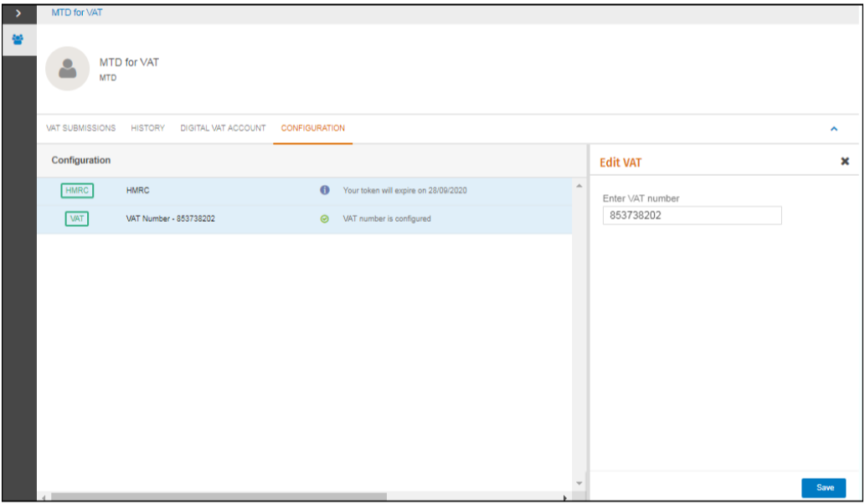Click the vertical scrollbar down arrow

click(x=579, y=483)
